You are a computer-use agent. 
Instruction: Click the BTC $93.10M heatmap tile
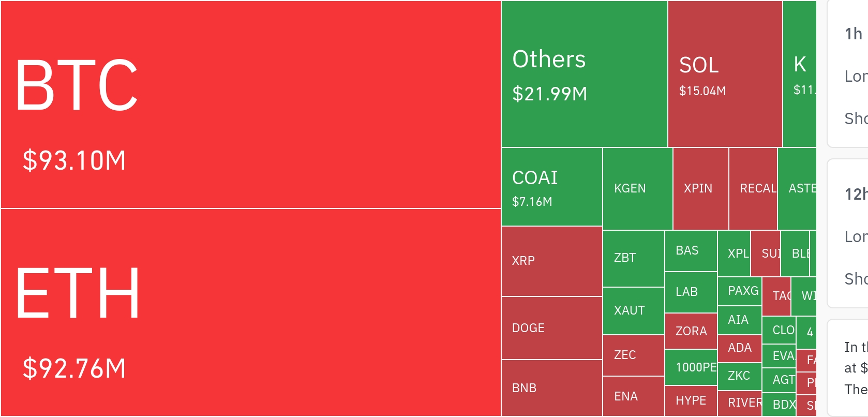[x=251, y=105]
